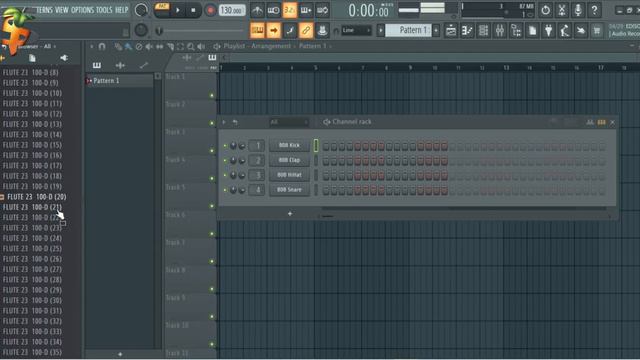
Task: Select the selection rectangle tool in Playlist toolbar
Action: pos(180,47)
